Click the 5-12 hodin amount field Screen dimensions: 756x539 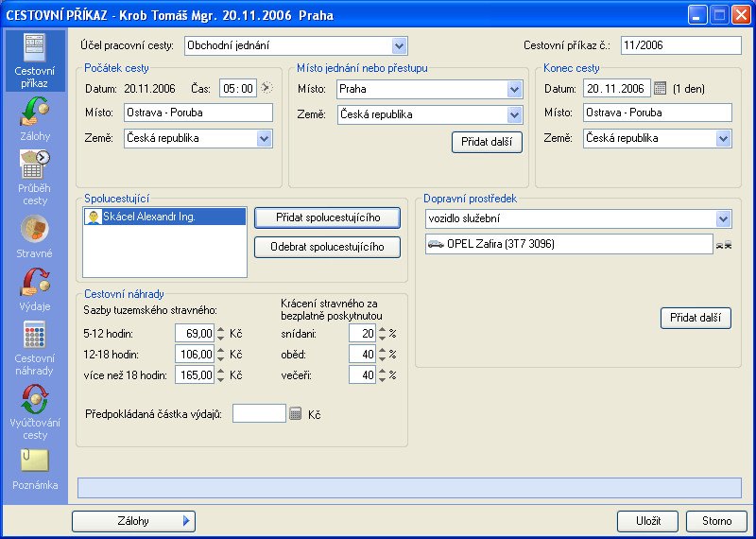pyautogui.click(x=195, y=334)
